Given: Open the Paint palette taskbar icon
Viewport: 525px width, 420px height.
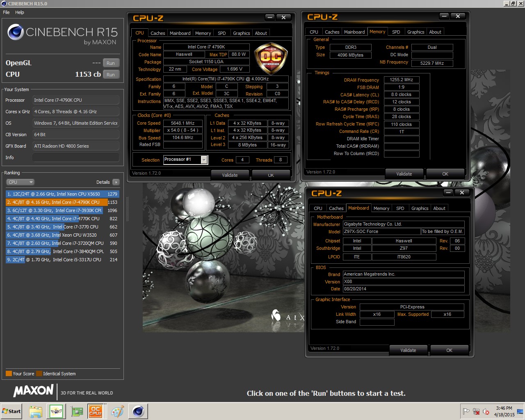Looking at the screenshot, I should pyautogui.click(x=117, y=411).
